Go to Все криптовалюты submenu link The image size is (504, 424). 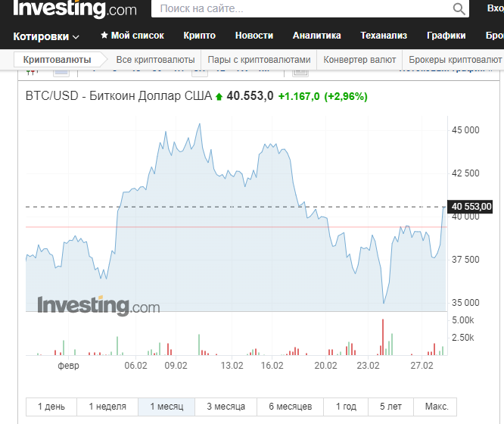(x=155, y=60)
